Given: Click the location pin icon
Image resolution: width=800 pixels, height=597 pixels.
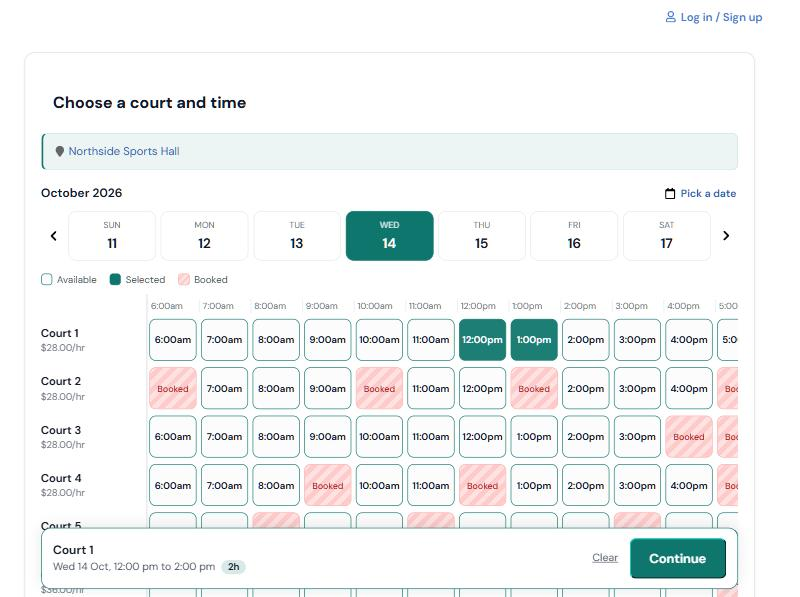Looking at the screenshot, I should pos(60,152).
